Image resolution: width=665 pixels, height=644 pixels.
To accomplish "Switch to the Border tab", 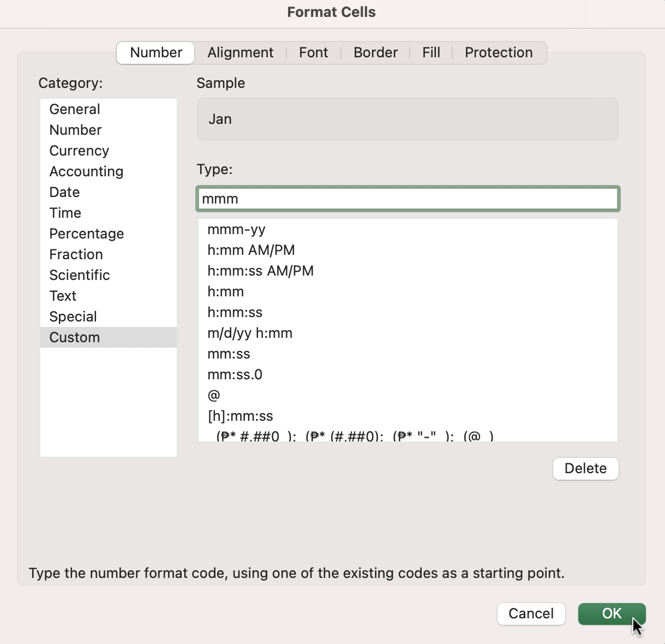I will click(x=375, y=53).
